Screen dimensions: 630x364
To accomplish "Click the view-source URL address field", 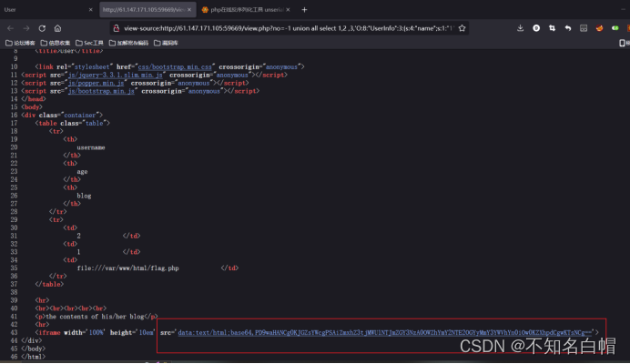I will click(x=289, y=28).
